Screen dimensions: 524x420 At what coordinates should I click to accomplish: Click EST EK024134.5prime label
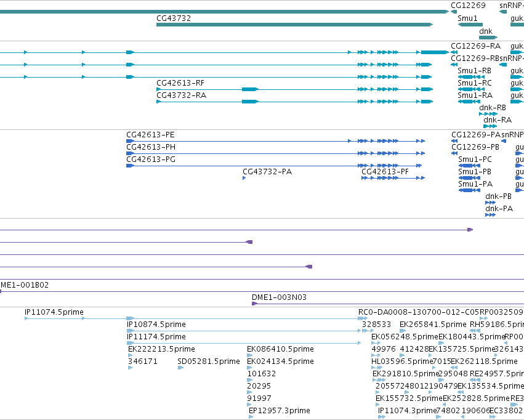(x=280, y=361)
